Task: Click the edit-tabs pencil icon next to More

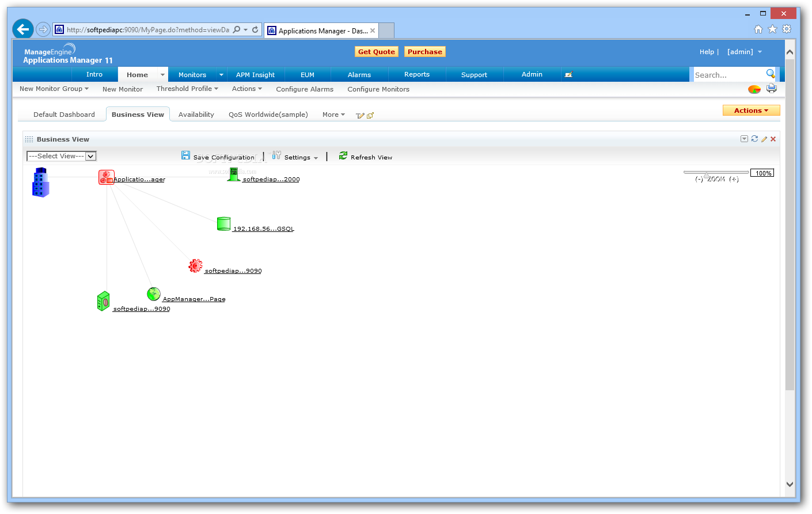Action: (x=360, y=116)
